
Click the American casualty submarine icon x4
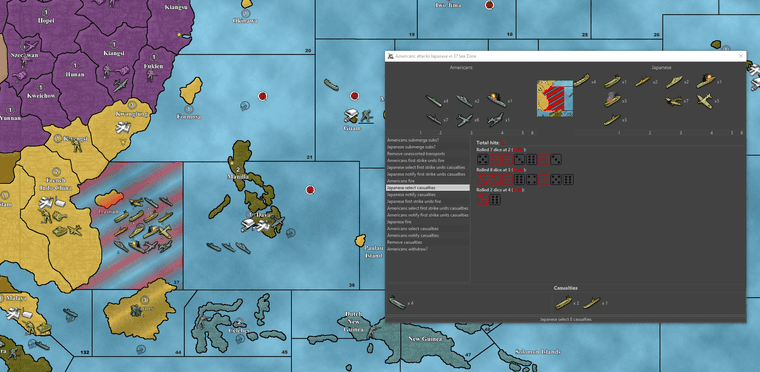397,303
